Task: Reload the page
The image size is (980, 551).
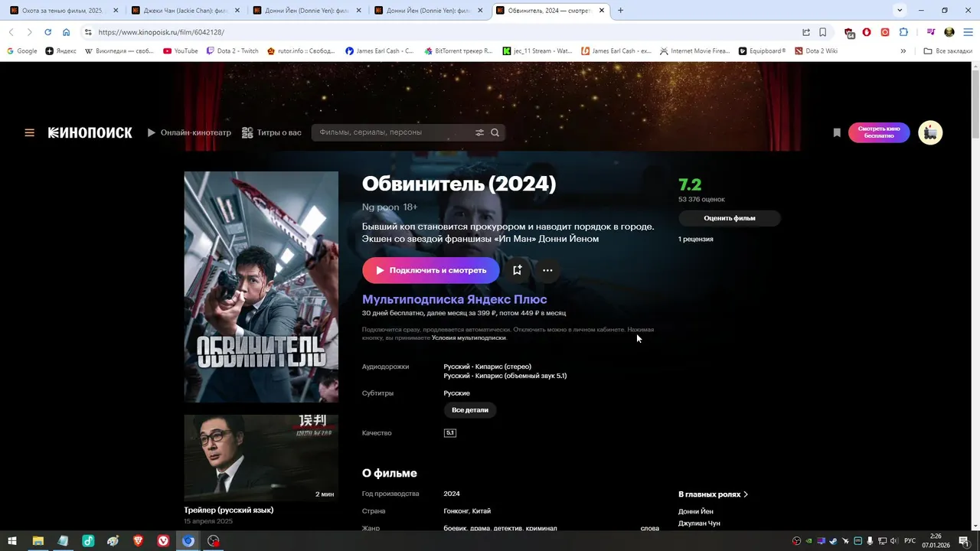Action: click(x=47, y=32)
